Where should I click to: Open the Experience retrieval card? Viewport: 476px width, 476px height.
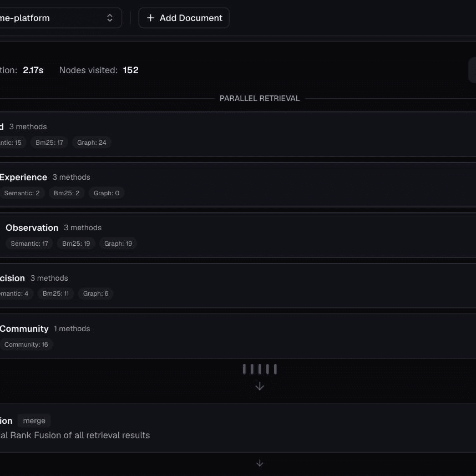click(238, 185)
